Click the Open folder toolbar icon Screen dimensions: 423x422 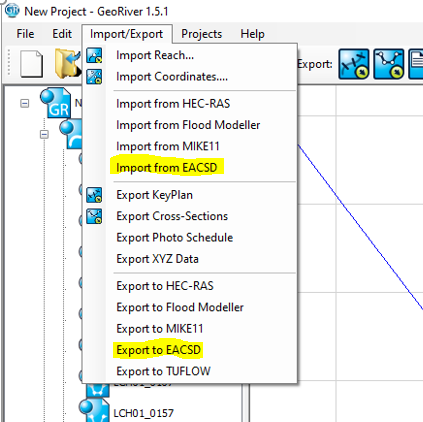tap(68, 64)
